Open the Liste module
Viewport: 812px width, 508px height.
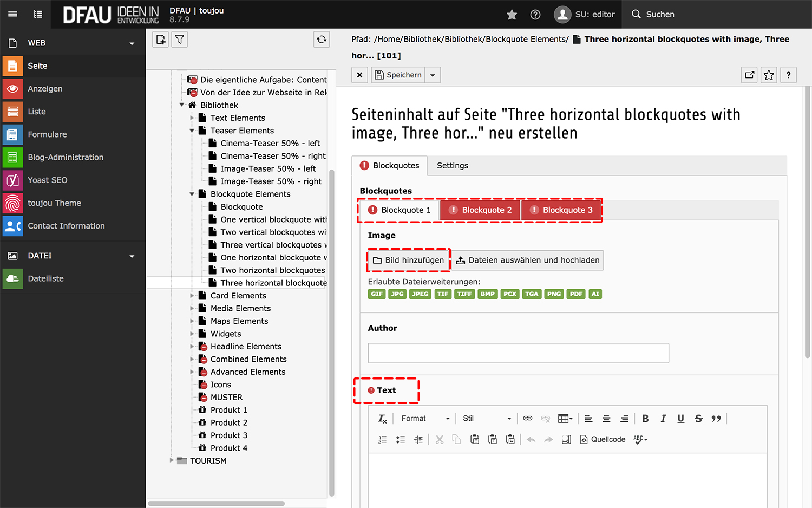[x=73, y=112]
